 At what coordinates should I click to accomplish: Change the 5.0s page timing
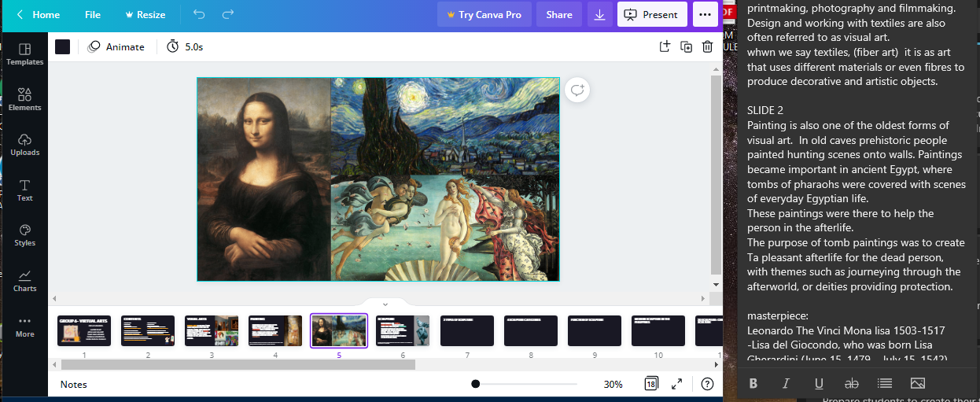[x=186, y=46]
